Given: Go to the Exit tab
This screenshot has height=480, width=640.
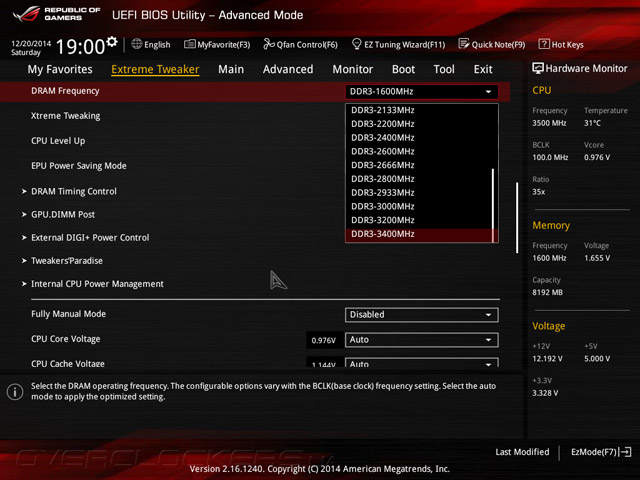Looking at the screenshot, I should [x=483, y=69].
